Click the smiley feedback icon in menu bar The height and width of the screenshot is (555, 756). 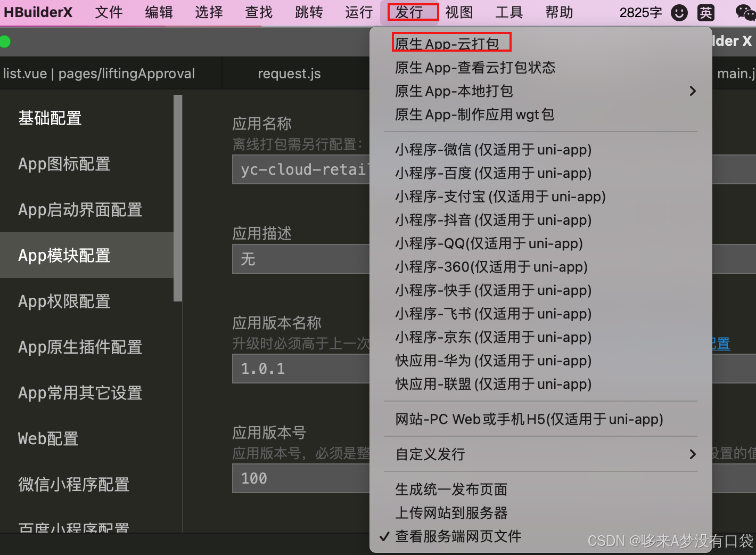click(x=679, y=12)
